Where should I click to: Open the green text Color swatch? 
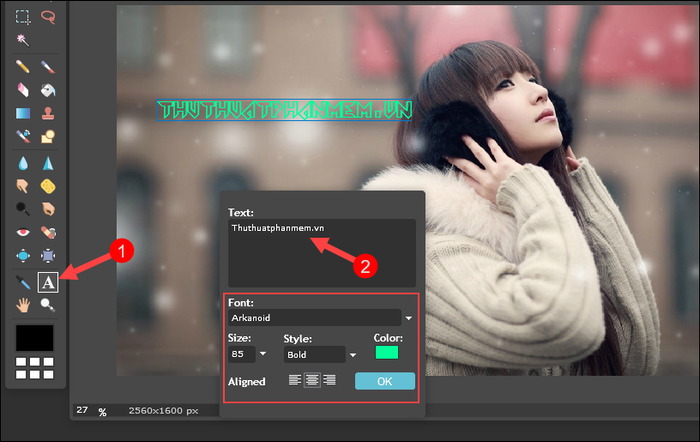(387, 353)
